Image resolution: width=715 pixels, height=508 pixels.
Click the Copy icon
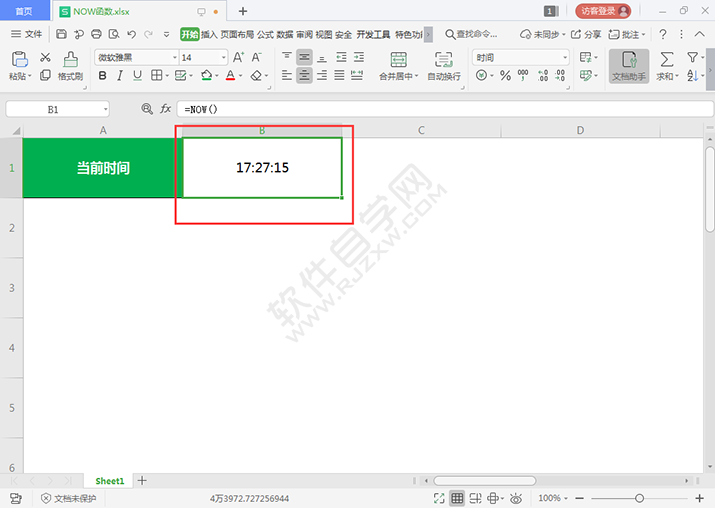click(x=45, y=75)
